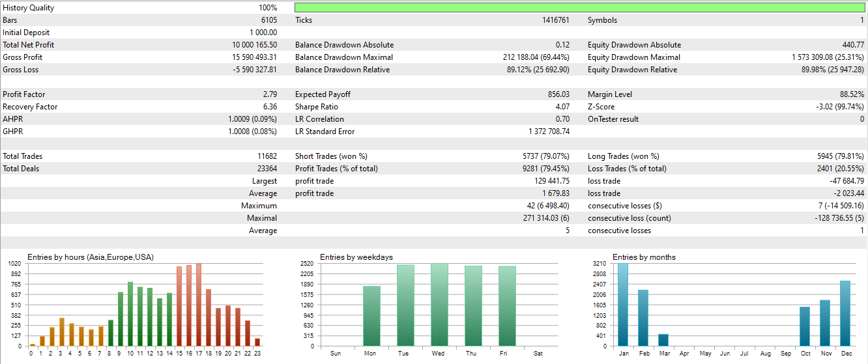868x364 pixels.
Task: Click the Mon bar in weekdays chart
Action: point(372,316)
